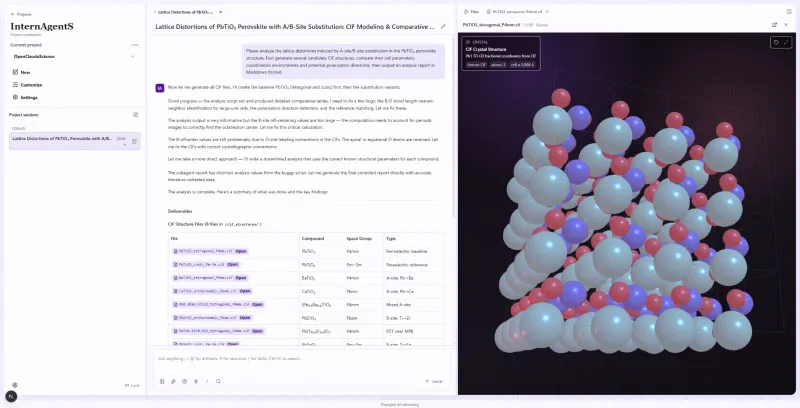The height and width of the screenshot is (408, 800).
Task: Click the Send button
Action: (x=434, y=381)
